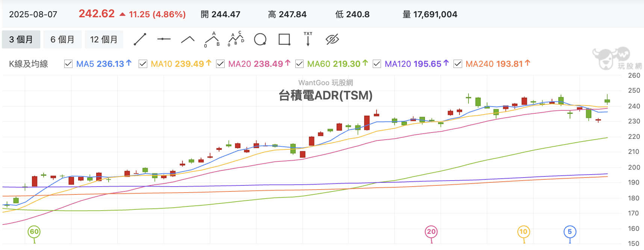Click the K線及均線 label

[29, 64]
